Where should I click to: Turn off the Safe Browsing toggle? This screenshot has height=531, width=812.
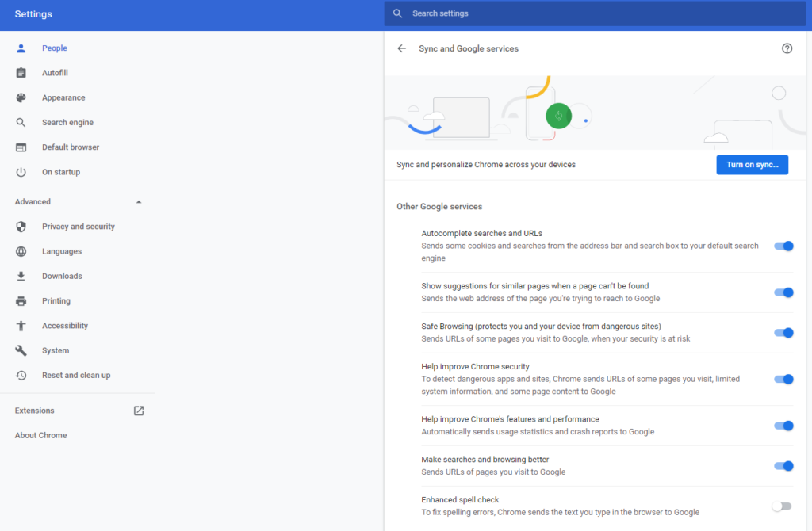pyautogui.click(x=783, y=334)
